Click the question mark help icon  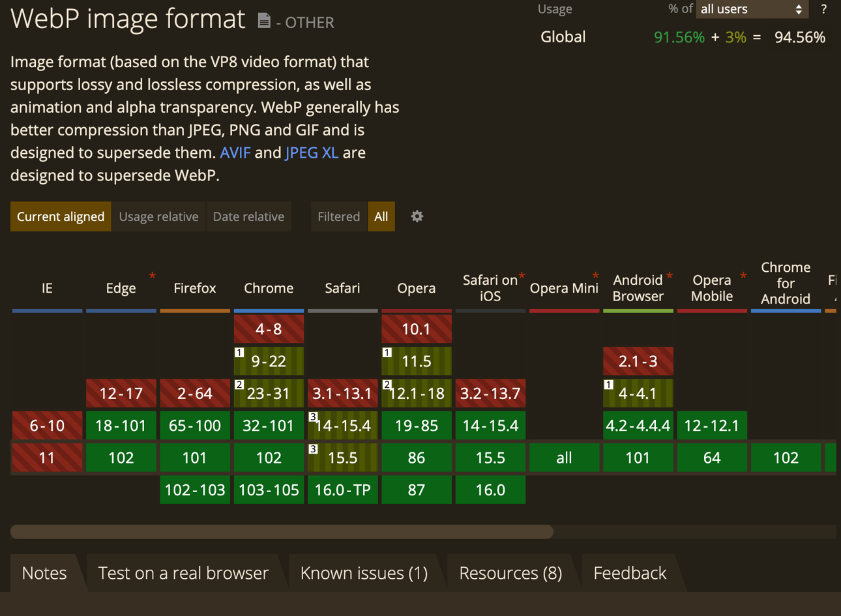click(x=823, y=9)
